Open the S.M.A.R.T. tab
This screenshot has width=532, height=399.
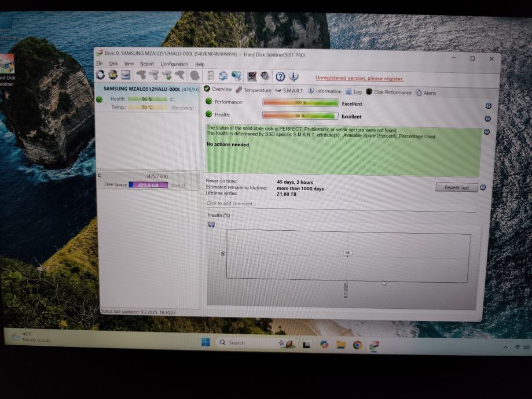click(x=289, y=91)
